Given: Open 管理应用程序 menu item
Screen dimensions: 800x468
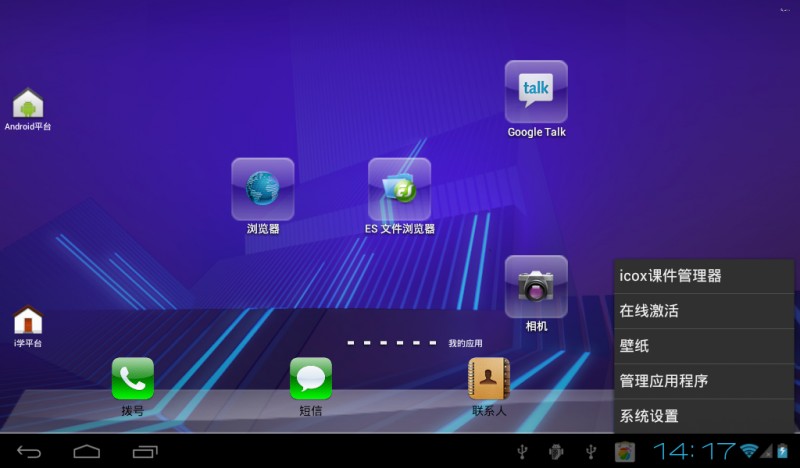Looking at the screenshot, I should point(704,381).
